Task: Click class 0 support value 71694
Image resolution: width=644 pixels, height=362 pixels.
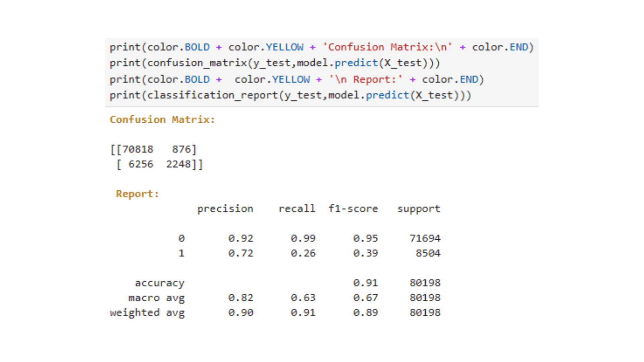Action: [x=425, y=239]
